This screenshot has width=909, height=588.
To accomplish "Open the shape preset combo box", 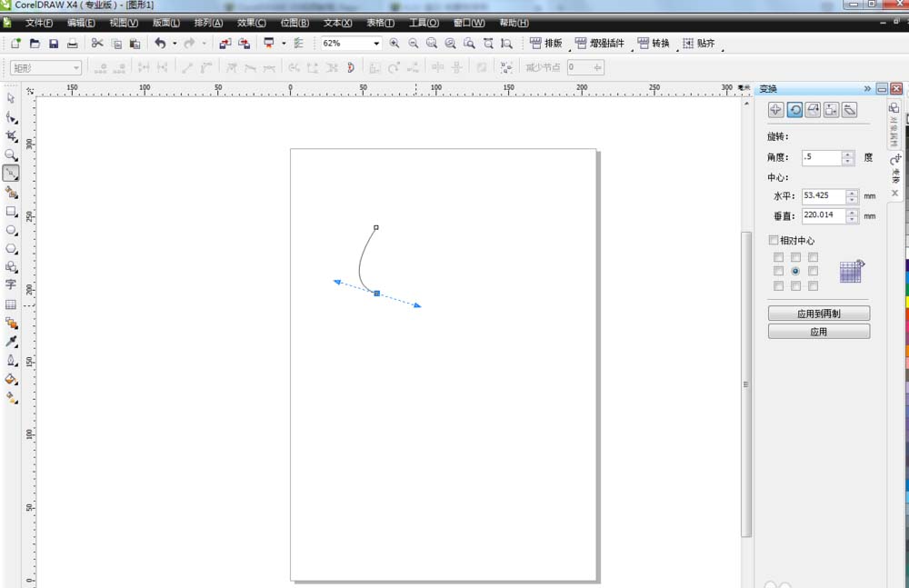I will pos(76,67).
